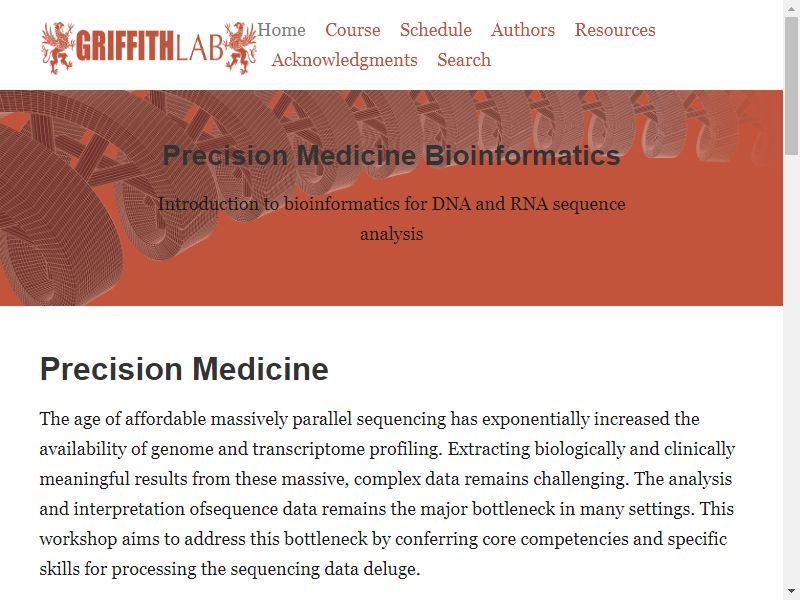Click the Precision Medicine Bioinformatics banner title
The height and width of the screenshot is (600, 800).
[x=391, y=155]
